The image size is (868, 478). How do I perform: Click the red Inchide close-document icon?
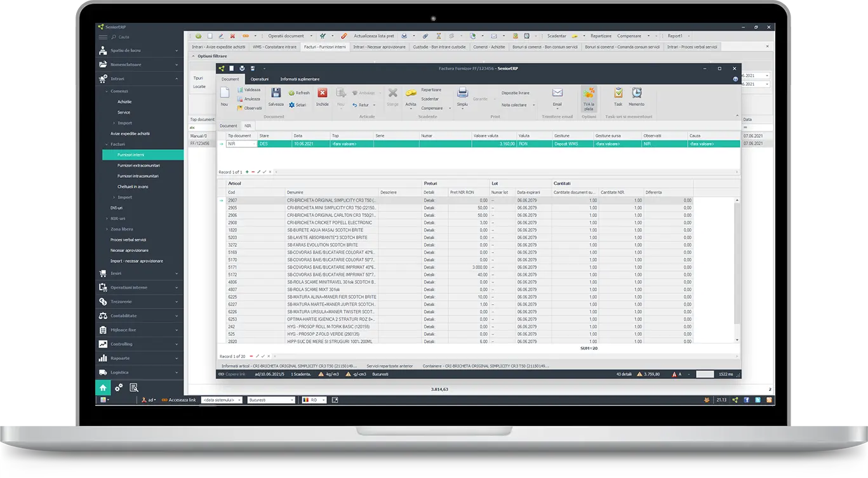click(323, 93)
